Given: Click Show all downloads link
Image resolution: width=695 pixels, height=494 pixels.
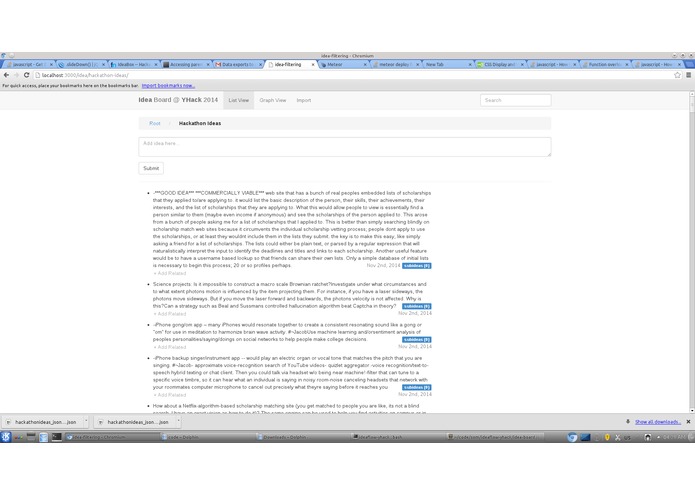Looking at the screenshot, I should click(658, 422).
